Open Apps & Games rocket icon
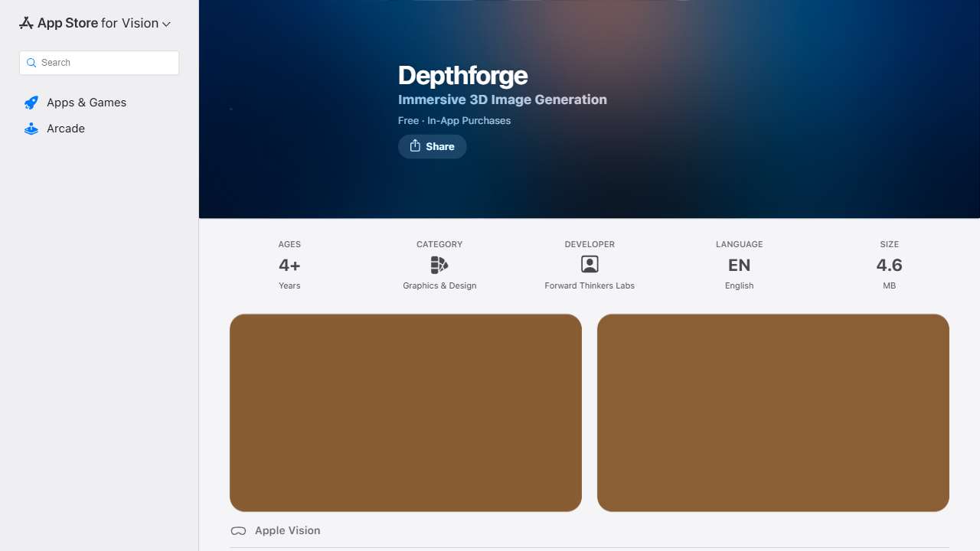 [31, 103]
